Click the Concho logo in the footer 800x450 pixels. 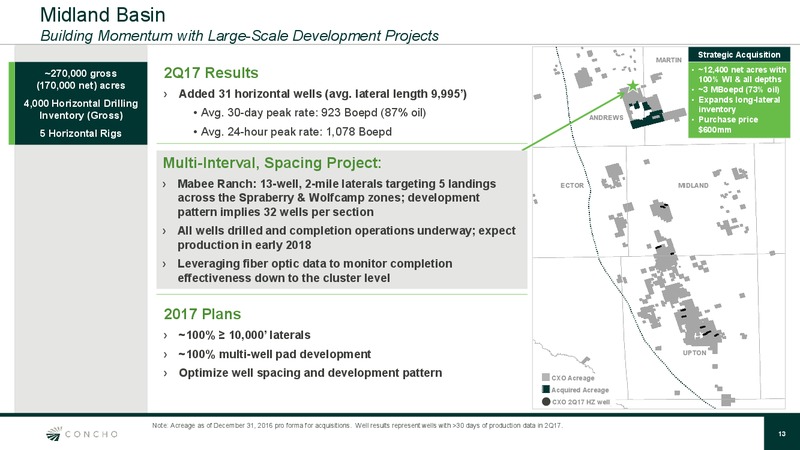[82, 434]
